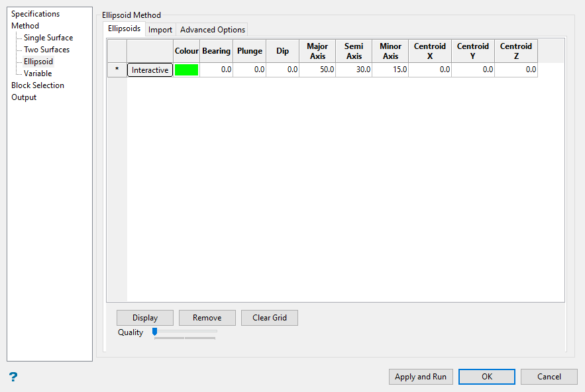The height and width of the screenshot is (392, 585).
Task: Select Specifications in the left tree
Action: [35, 14]
